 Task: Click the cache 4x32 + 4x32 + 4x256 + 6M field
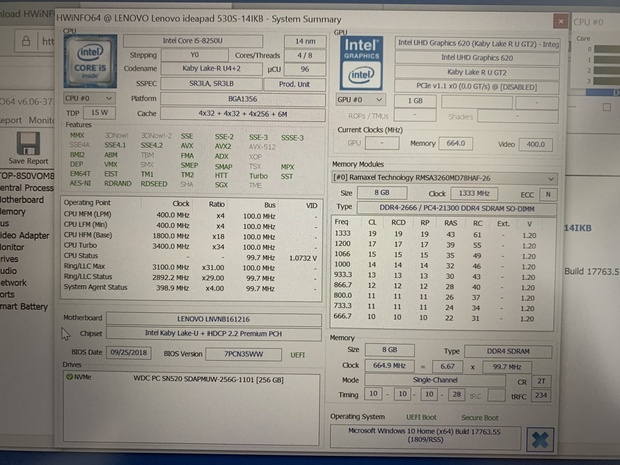click(x=243, y=114)
